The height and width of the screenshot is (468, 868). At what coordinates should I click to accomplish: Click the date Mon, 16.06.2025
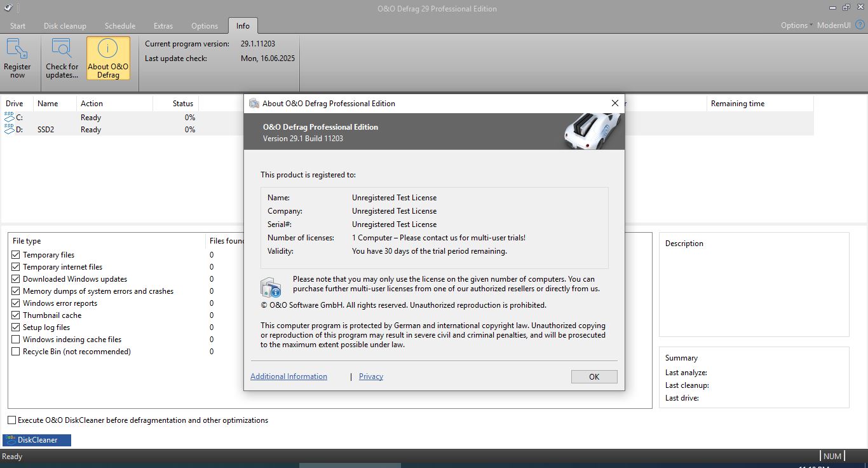pos(268,59)
